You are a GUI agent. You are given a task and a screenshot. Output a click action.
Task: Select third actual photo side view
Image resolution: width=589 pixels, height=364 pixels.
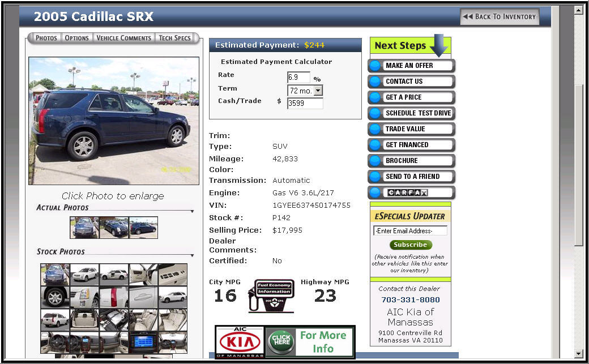point(143,228)
